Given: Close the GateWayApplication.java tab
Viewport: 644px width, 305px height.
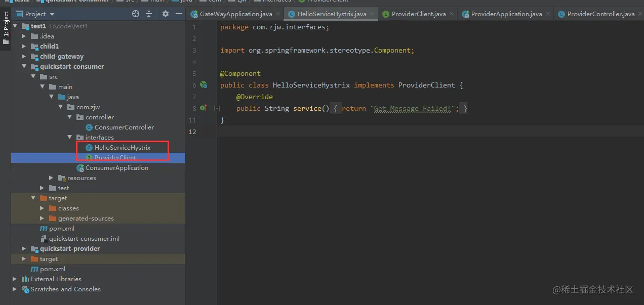Looking at the screenshot, I should (x=277, y=14).
